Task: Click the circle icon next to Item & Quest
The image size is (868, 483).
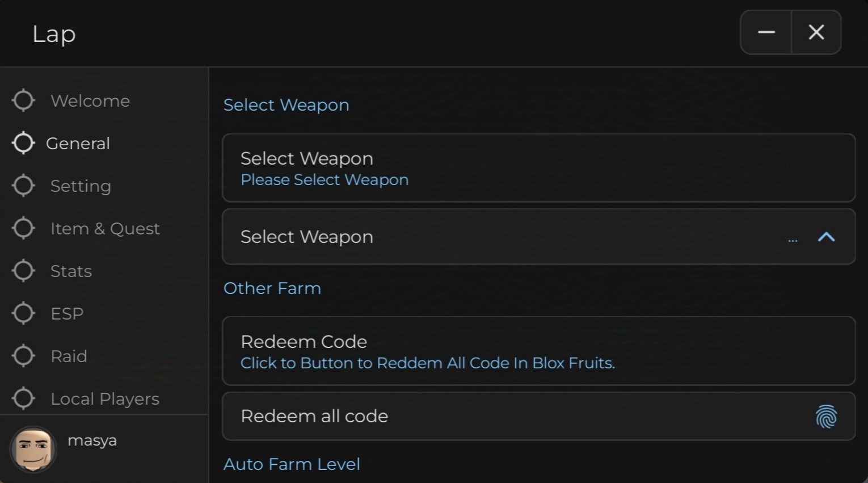Action: point(23,228)
